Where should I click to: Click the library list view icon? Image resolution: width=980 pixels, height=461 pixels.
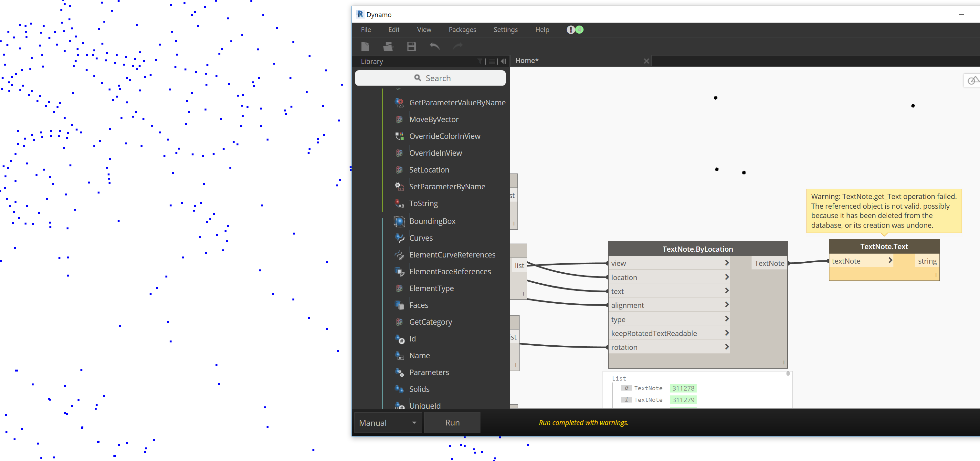[492, 61]
